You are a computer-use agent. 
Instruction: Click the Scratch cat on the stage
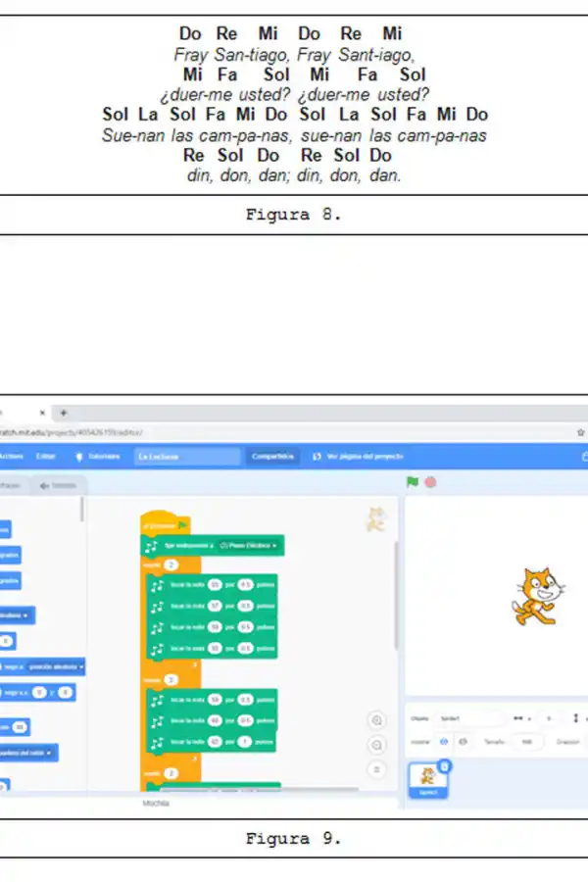(535, 597)
